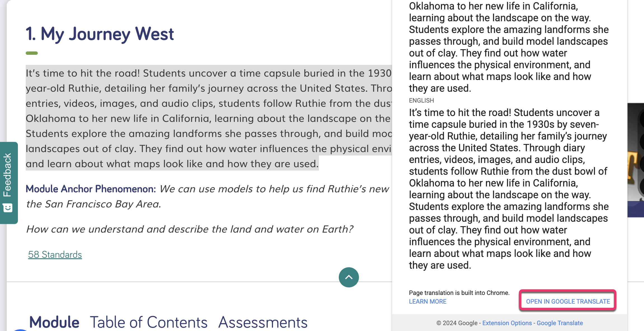Click 'Page translation is built into Chrome.' text

coord(459,293)
